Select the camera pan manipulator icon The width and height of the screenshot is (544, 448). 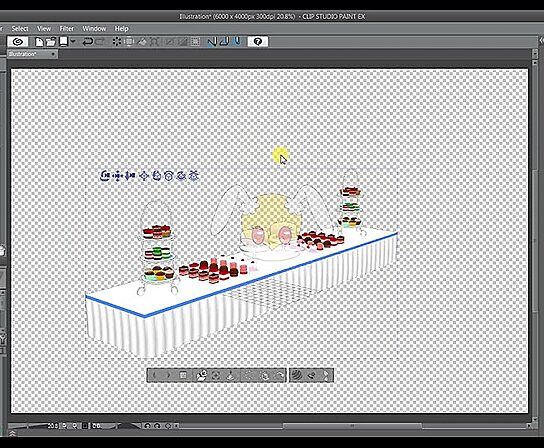coord(118,176)
